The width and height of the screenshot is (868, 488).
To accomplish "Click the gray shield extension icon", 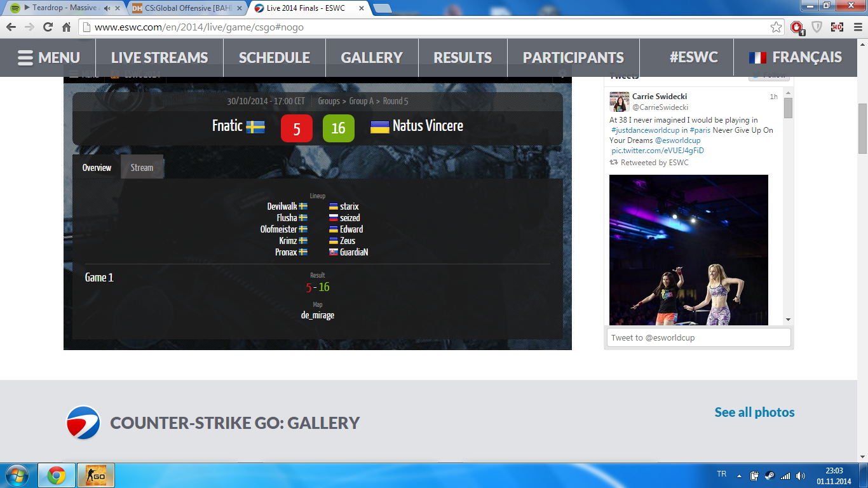I will [x=817, y=27].
